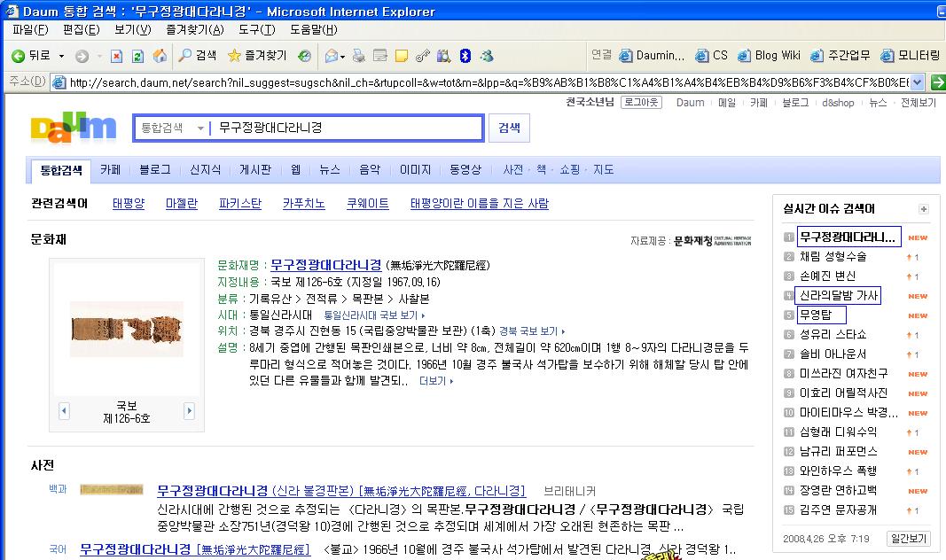This screenshot has height=560, width=946.
Task: Click the 로그아웃 logout button
Action: point(641,103)
